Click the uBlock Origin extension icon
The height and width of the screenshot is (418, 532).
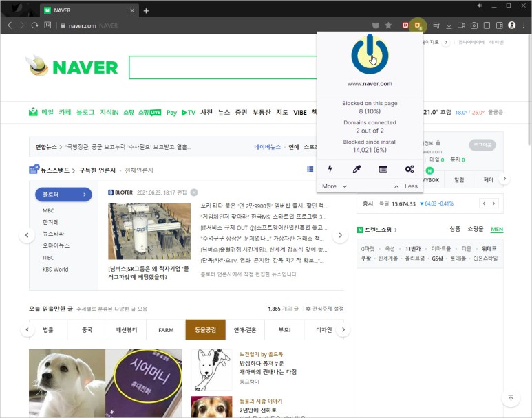coord(417,25)
